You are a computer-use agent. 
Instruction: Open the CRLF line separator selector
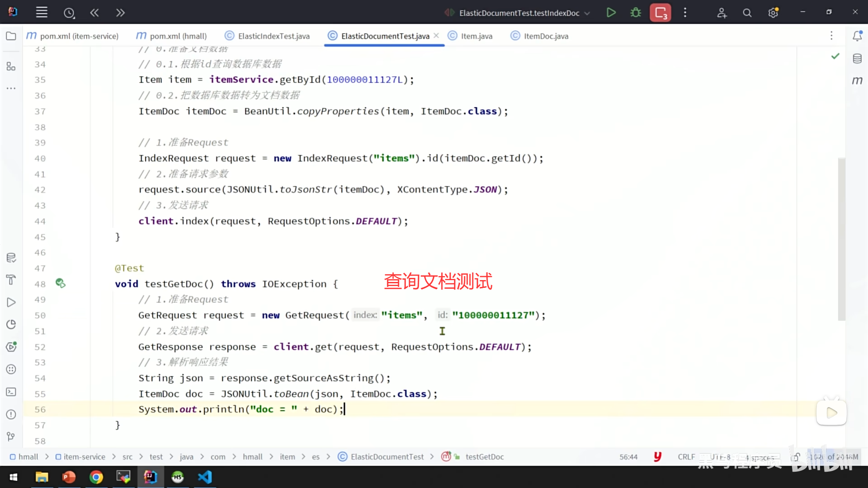click(x=686, y=457)
